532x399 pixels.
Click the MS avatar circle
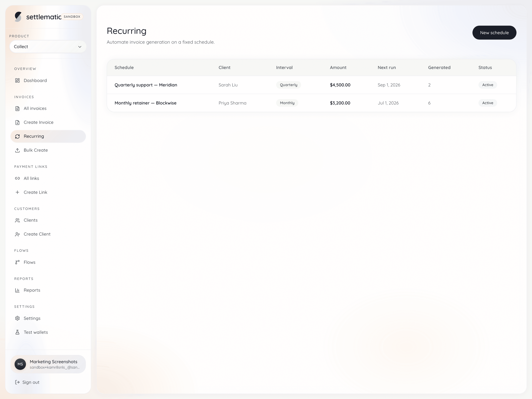point(20,364)
